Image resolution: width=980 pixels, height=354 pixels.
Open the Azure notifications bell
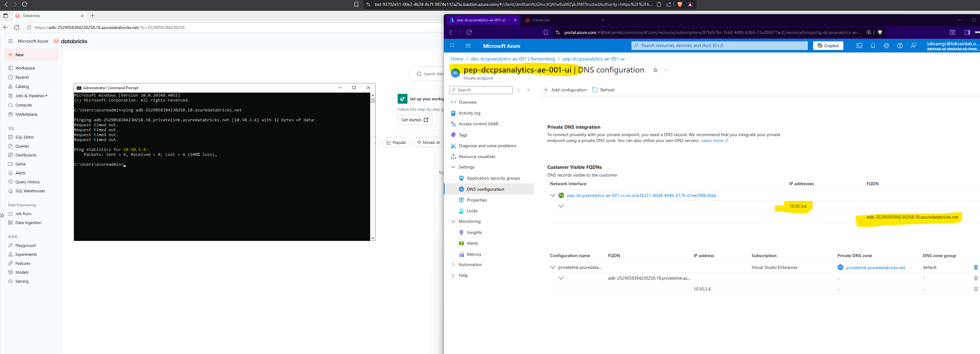click(873, 46)
